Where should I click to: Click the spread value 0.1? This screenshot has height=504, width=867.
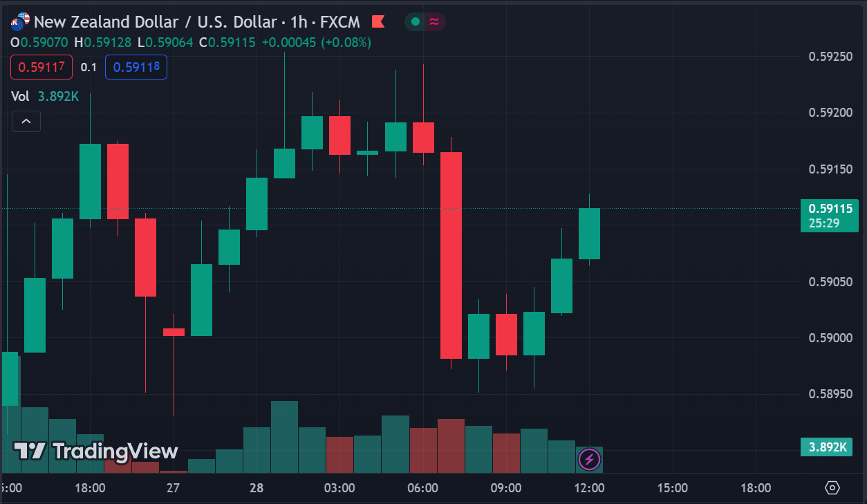click(x=88, y=67)
